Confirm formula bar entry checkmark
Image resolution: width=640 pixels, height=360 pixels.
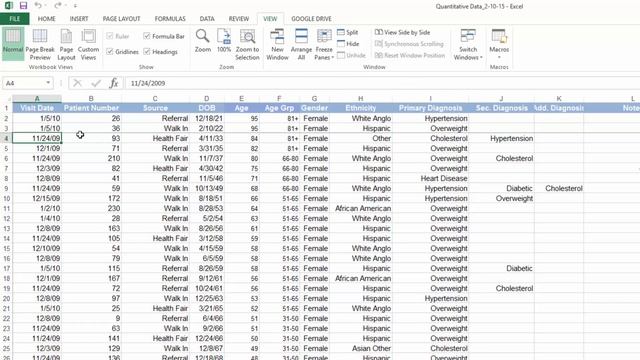(96, 83)
